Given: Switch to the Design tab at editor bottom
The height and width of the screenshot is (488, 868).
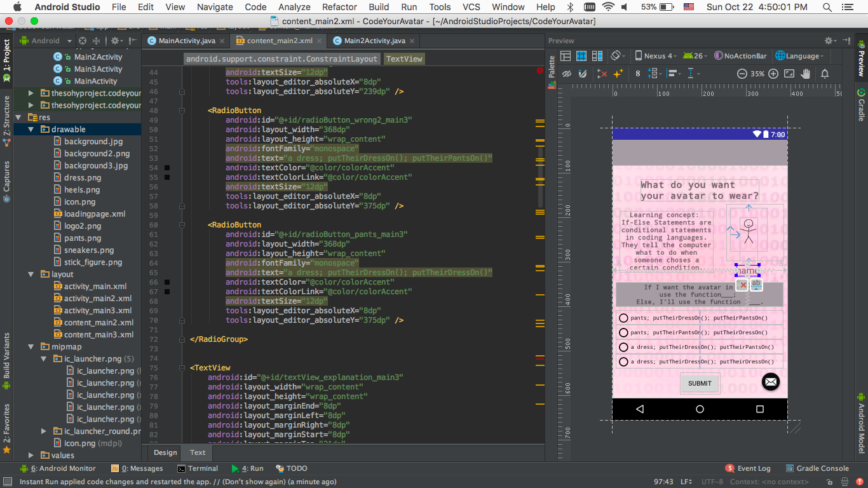Looking at the screenshot, I should click(x=165, y=452).
